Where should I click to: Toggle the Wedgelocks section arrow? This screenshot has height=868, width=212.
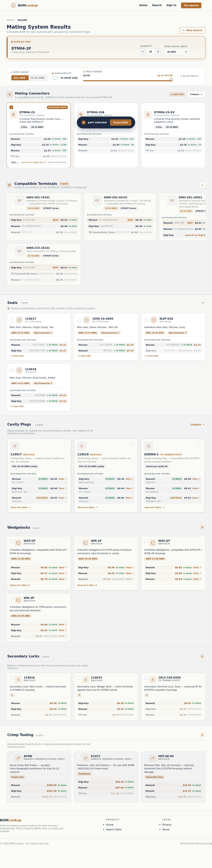(x=202, y=528)
